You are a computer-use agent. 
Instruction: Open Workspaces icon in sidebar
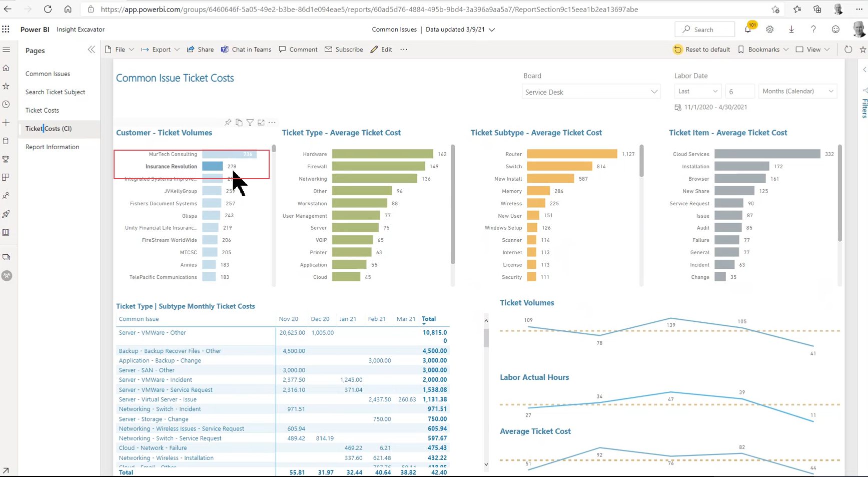click(7, 257)
